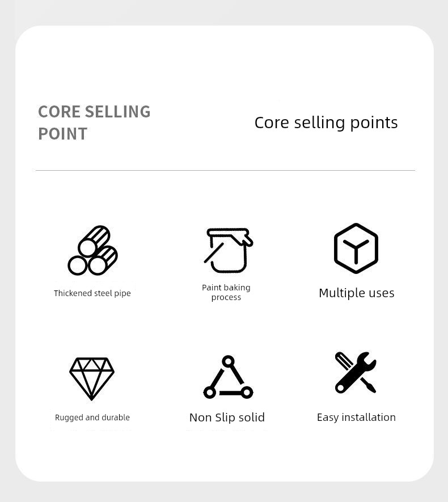Click the word 'process' under Paint baking
This screenshot has height=502, width=448.
click(x=226, y=297)
